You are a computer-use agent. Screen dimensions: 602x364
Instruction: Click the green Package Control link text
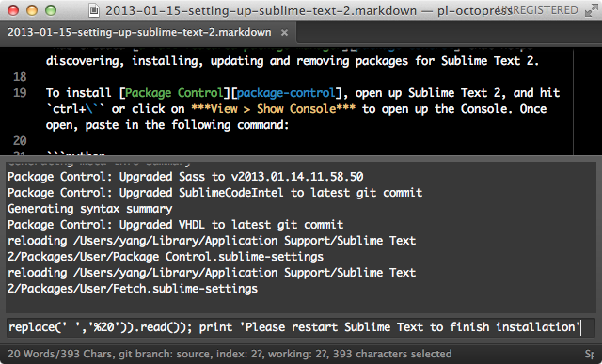(x=174, y=93)
